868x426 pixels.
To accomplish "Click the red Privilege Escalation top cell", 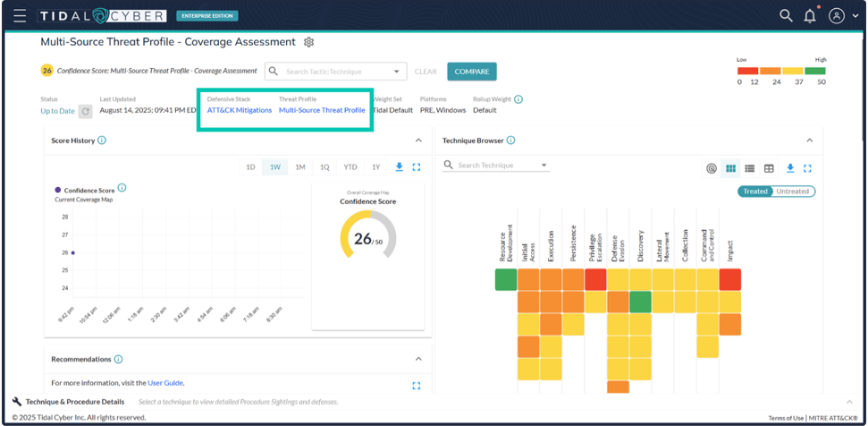I will click(595, 280).
